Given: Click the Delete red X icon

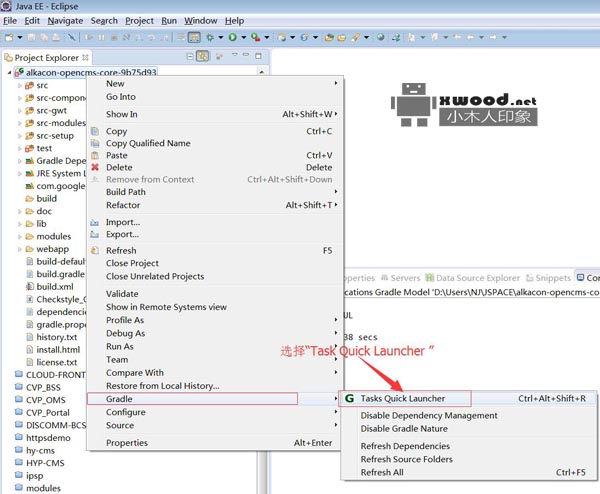Looking at the screenshot, I should click(95, 167).
